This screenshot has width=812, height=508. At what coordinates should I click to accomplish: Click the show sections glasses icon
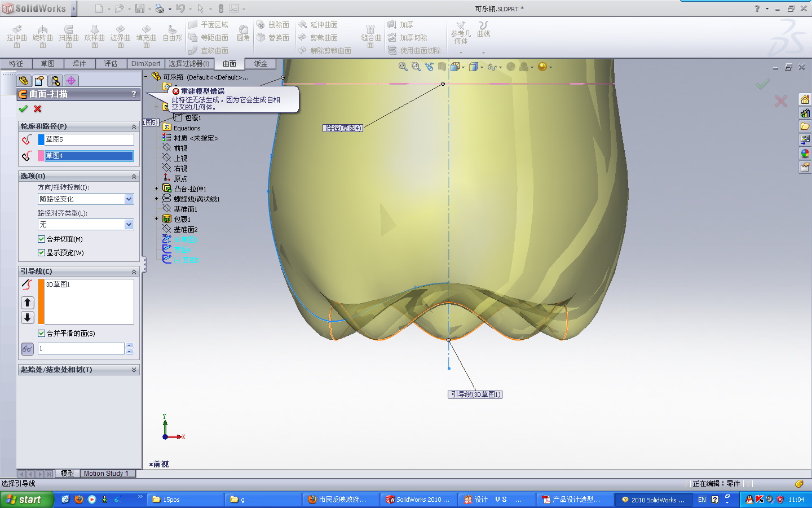point(27,349)
